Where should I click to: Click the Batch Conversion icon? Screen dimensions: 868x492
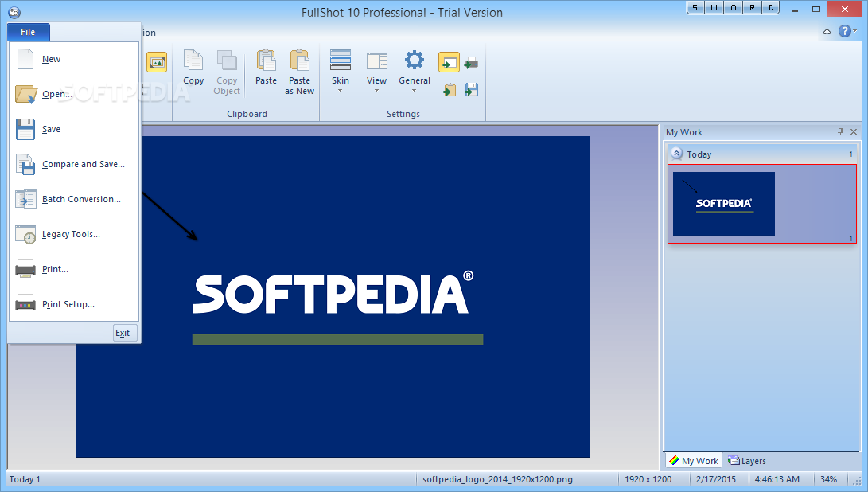coord(25,200)
